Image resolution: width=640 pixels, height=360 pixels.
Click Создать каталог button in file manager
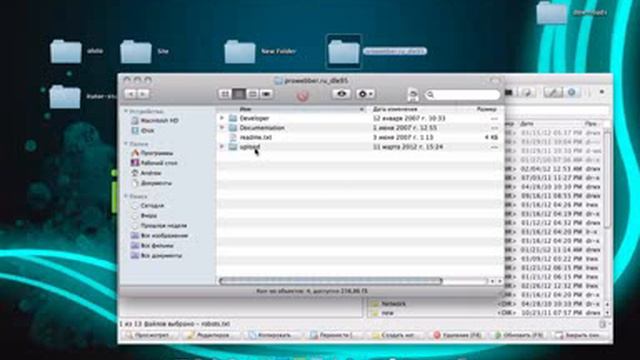tap(396, 335)
